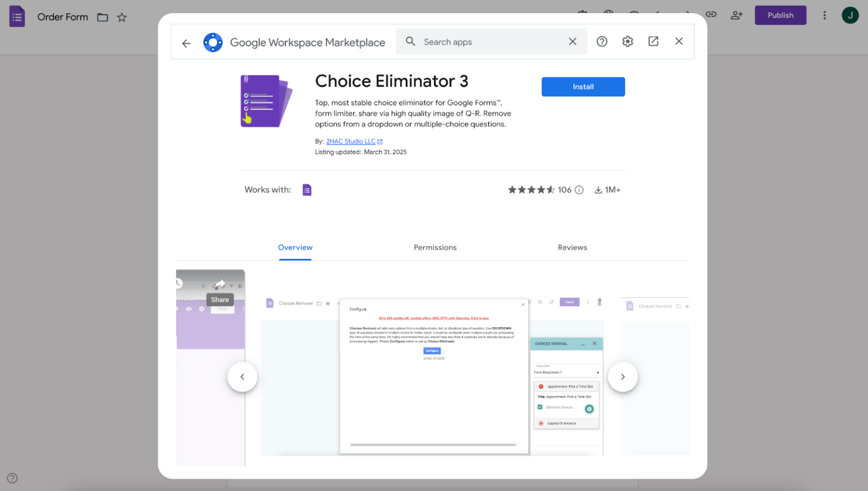Screen dimensions: 868x491
Task: Click the profile avatar J
Action: click(x=850, y=15)
